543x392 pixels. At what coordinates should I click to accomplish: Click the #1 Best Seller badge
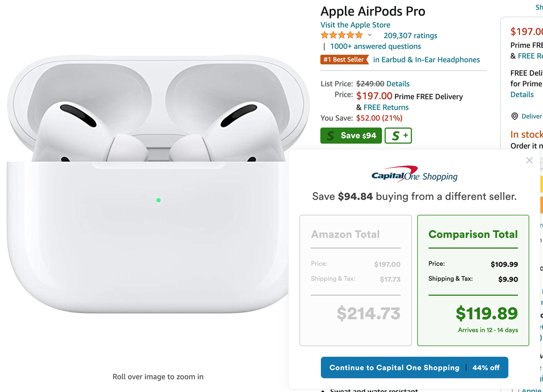pos(344,60)
